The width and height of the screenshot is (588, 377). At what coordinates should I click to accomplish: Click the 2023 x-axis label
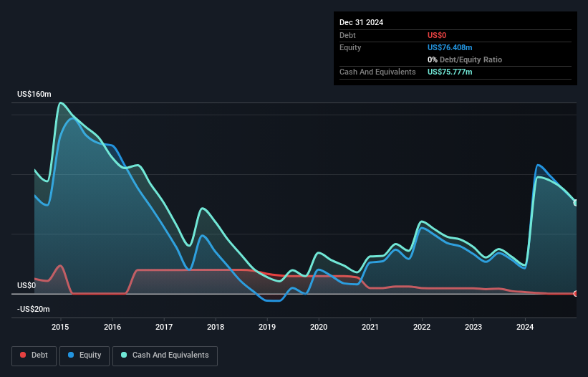tap(473, 327)
